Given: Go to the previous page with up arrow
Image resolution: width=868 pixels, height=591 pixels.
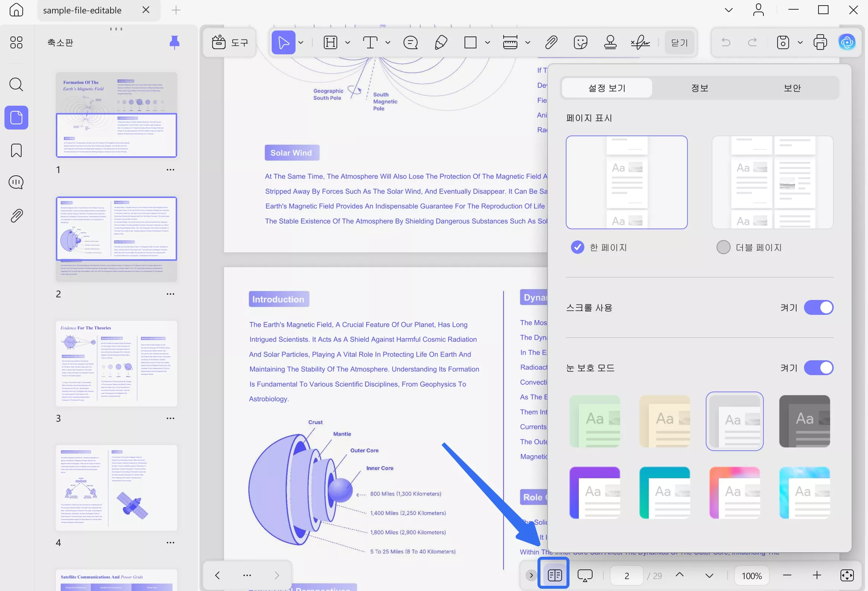Looking at the screenshot, I should pos(679,575).
